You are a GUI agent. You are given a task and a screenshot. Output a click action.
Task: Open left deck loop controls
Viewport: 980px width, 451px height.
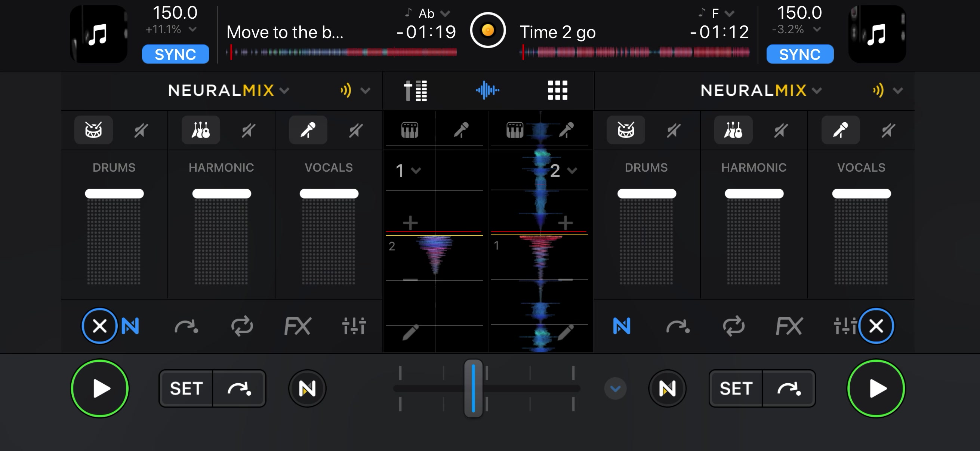(242, 326)
